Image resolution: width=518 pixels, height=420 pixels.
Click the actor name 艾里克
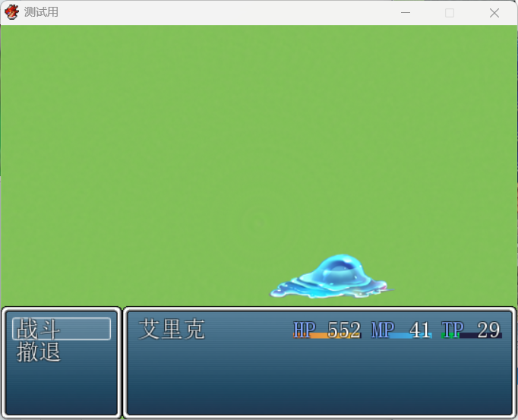[x=172, y=330]
